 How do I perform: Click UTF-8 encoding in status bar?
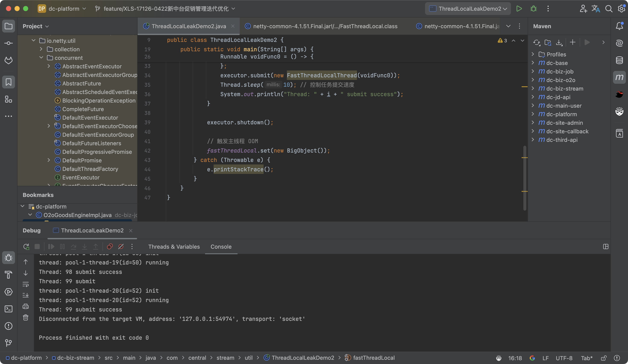pos(564,358)
